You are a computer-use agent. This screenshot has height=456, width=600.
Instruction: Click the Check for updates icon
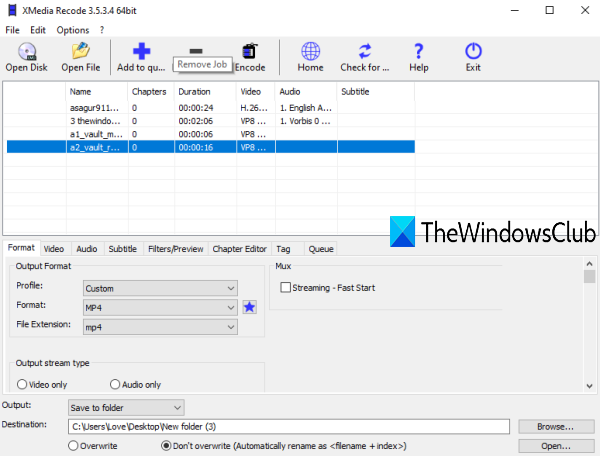click(365, 51)
